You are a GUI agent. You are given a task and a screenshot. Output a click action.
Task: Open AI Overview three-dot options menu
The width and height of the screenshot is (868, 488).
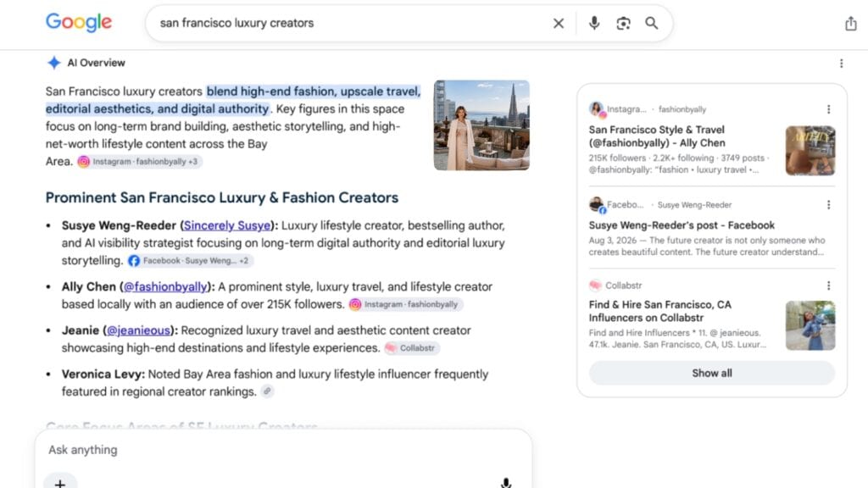[842, 63]
